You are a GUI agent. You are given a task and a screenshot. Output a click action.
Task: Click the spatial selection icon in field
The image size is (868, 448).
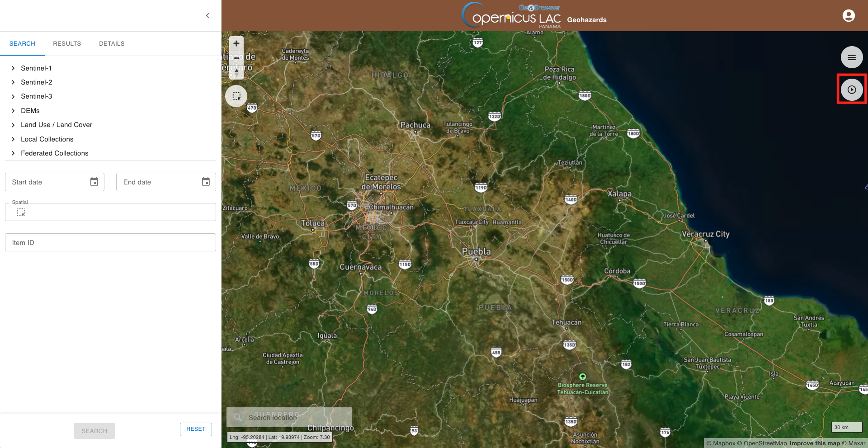point(21,212)
